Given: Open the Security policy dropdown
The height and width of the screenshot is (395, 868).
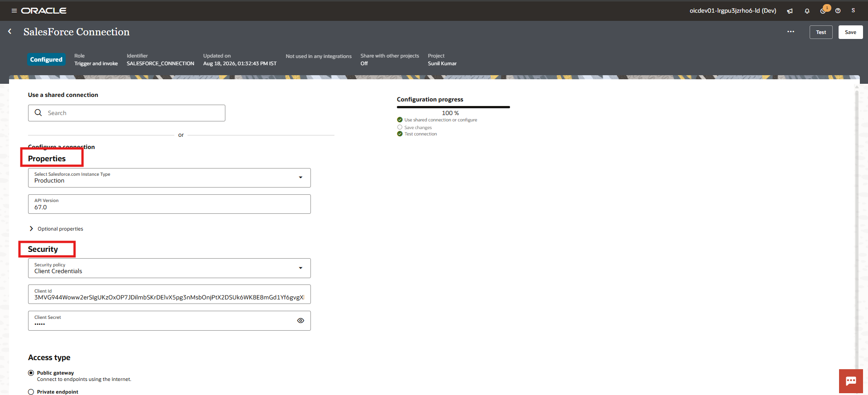Looking at the screenshot, I should tap(169, 268).
